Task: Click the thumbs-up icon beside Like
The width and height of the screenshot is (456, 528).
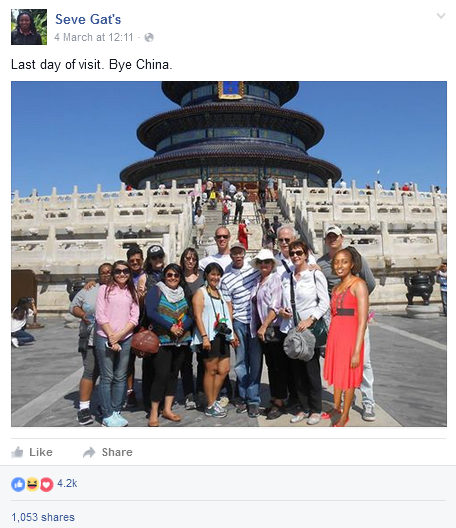Action: coord(18,452)
